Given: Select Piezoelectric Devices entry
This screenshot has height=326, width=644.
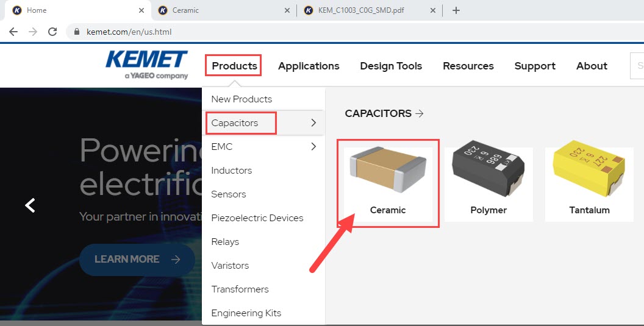Looking at the screenshot, I should 263,218.
